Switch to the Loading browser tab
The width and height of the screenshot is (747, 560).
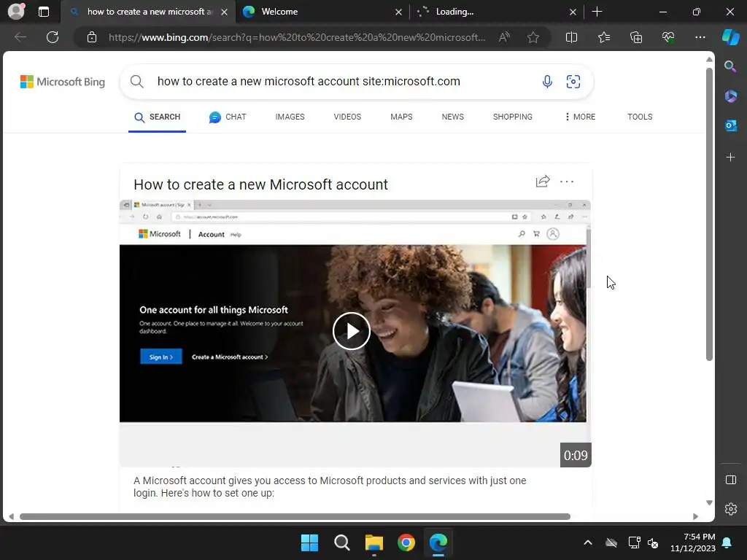(x=495, y=12)
